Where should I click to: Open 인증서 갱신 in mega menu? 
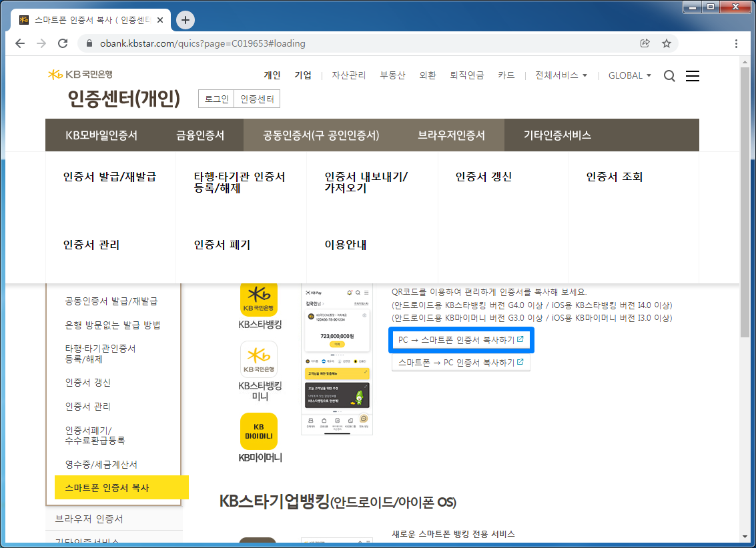click(x=484, y=177)
